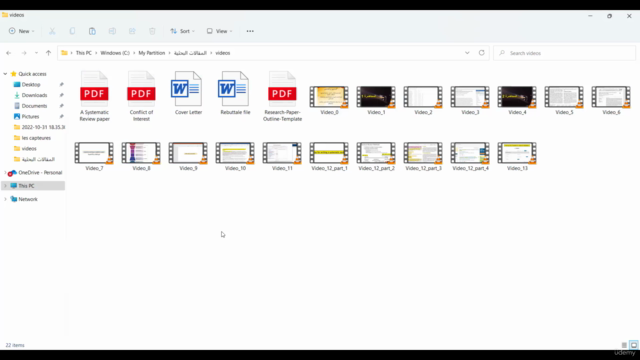
Task: Expand address bar history dropdown
Action: tap(467, 53)
